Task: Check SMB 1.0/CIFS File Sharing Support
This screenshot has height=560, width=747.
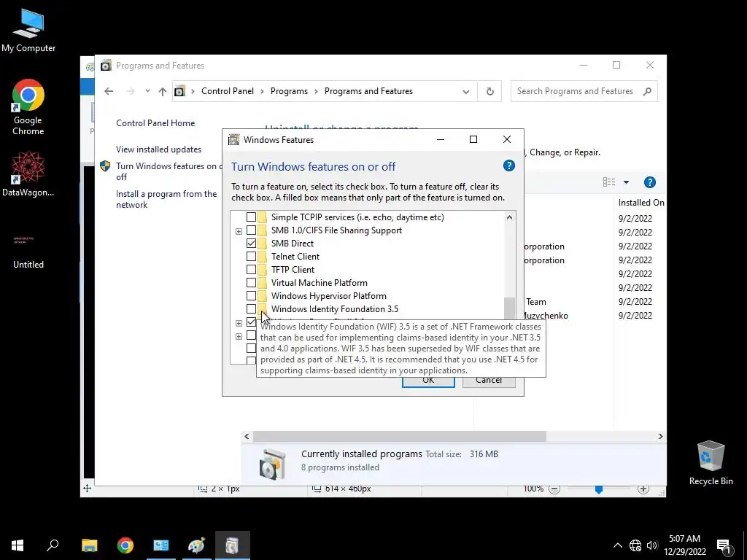Action: click(251, 230)
